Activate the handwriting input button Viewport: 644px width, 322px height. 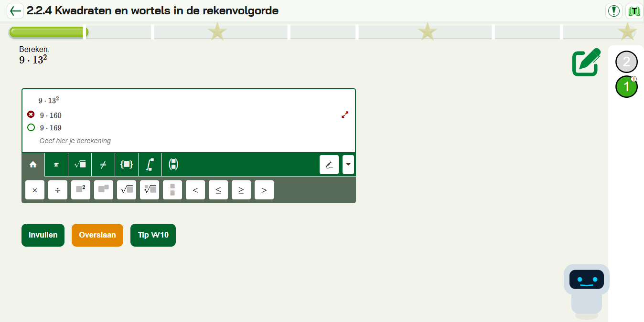329,165
